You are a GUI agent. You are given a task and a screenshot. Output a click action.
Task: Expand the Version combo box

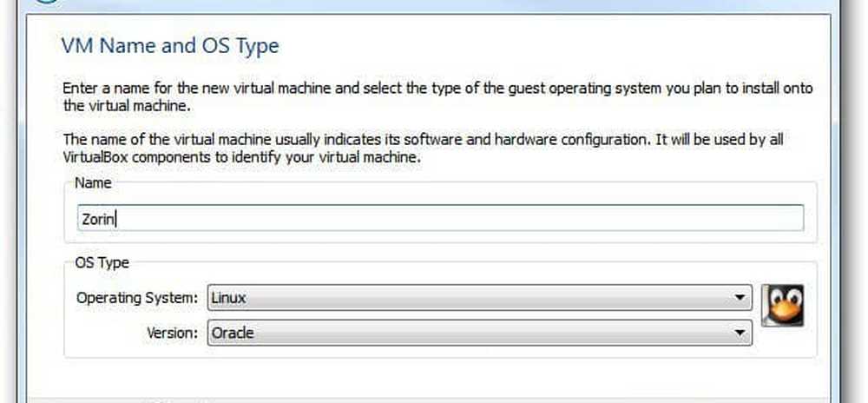[479, 332]
